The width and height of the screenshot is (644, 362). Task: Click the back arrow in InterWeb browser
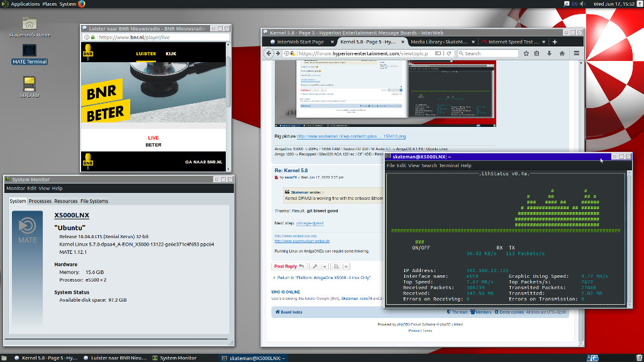[x=269, y=53]
